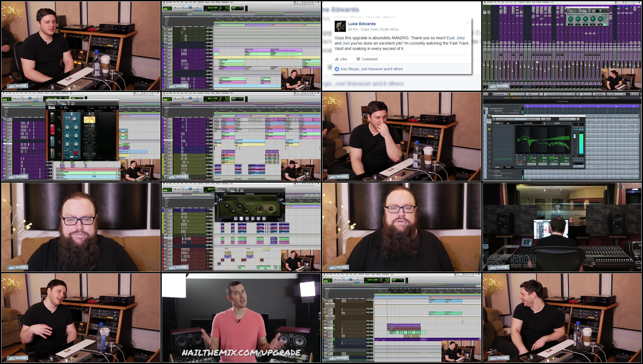Image resolution: width=643 pixels, height=364 pixels.
Task: Click the Comment speech bubble icon
Action: (x=358, y=59)
